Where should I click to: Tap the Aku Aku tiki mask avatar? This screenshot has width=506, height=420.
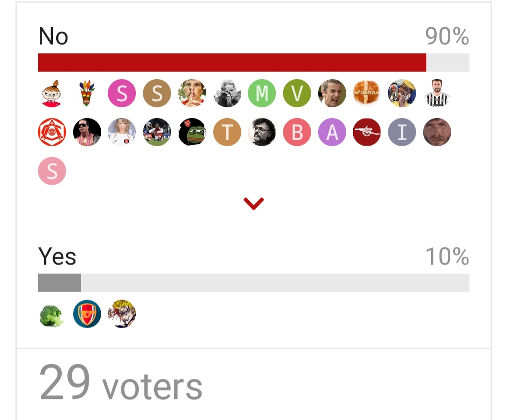pos(87,93)
